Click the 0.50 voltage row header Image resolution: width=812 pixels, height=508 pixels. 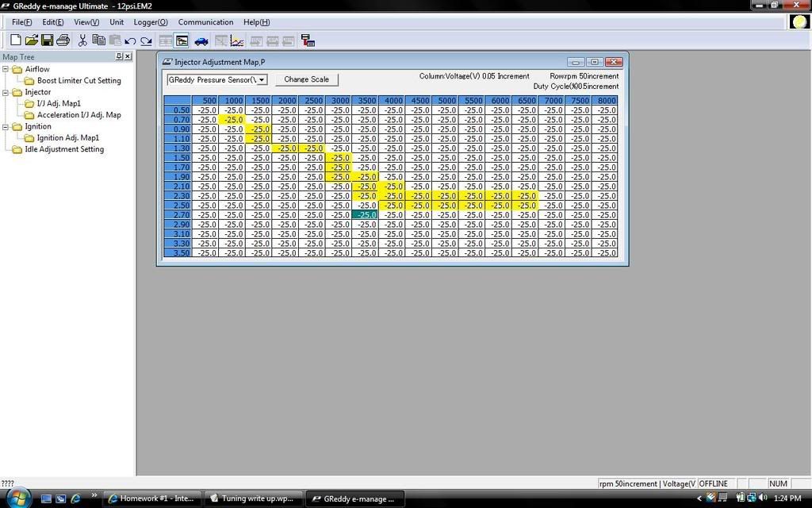(x=178, y=110)
